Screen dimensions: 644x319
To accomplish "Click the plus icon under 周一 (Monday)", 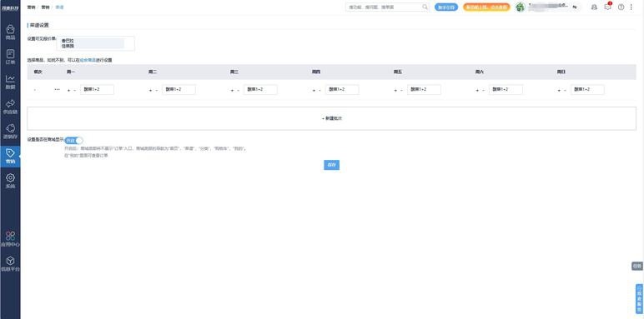I will (x=68, y=90).
